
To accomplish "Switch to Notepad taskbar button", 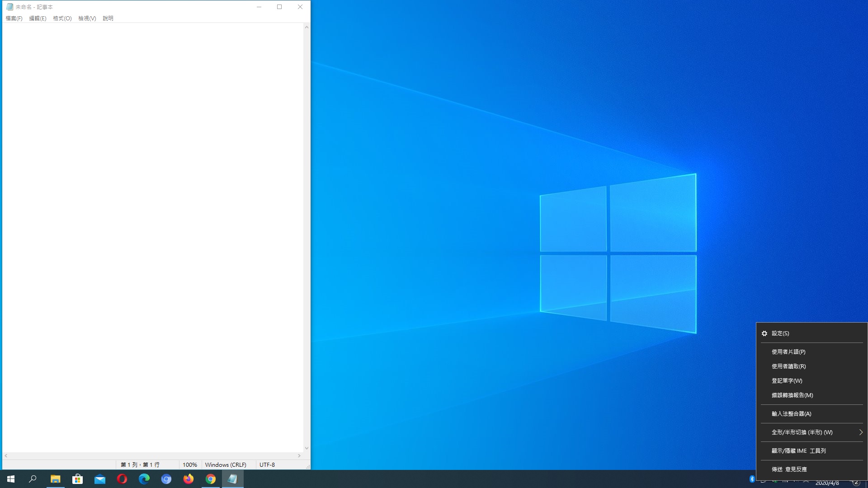I will (x=232, y=479).
